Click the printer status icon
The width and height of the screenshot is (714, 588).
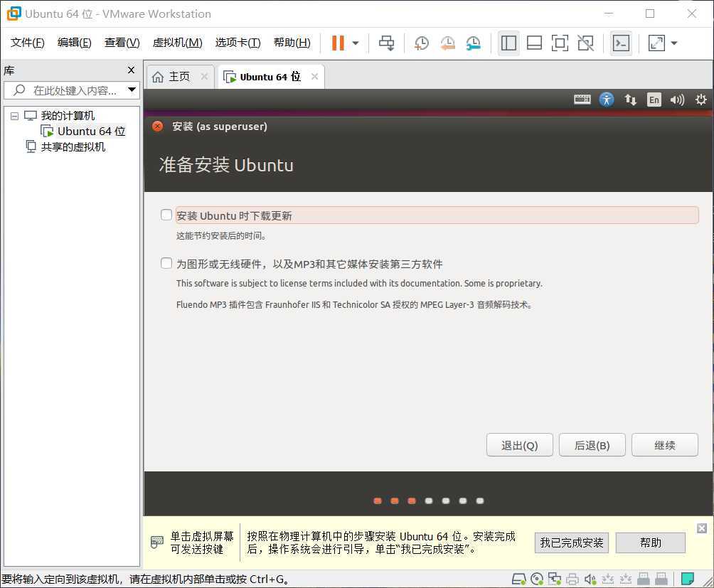tap(572, 579)
